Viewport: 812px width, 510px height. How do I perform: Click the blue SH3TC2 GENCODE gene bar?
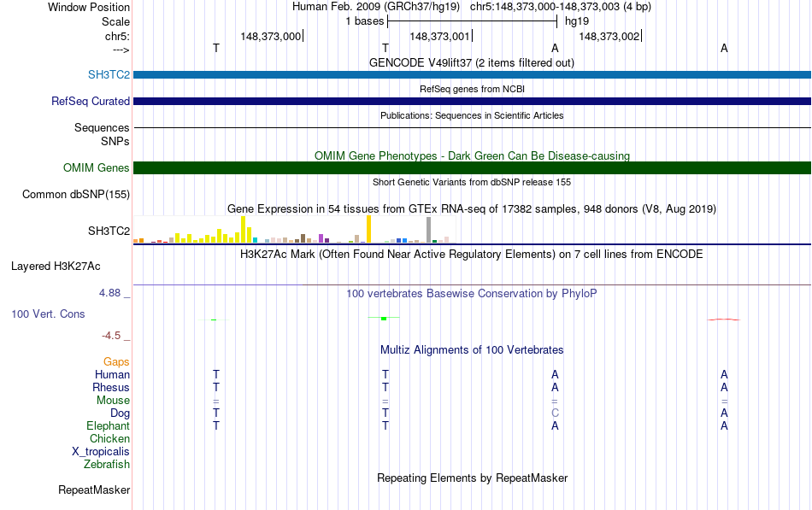tap(472, 74)
